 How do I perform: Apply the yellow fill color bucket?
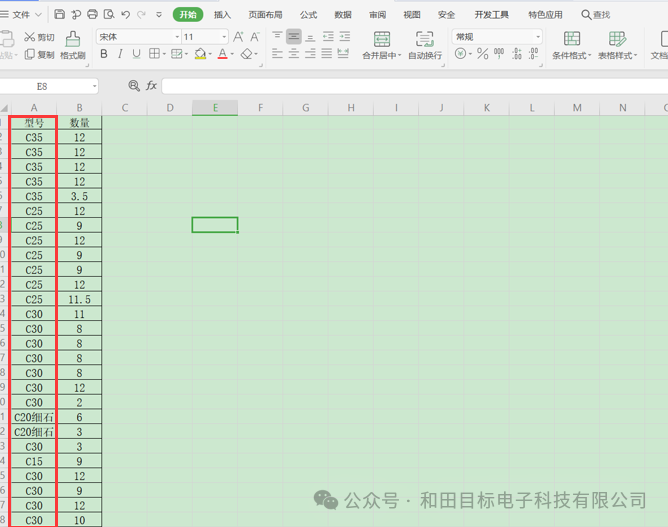(200, 54)
